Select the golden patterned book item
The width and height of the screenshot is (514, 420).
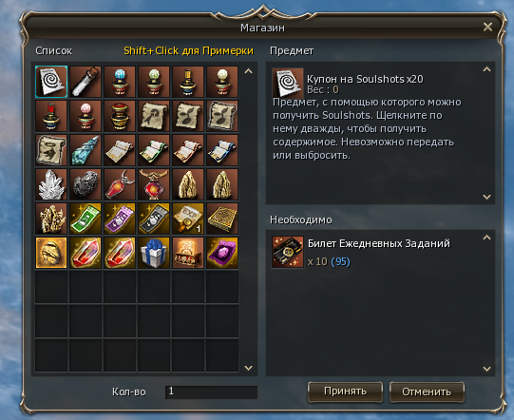[x=222, y=219]
